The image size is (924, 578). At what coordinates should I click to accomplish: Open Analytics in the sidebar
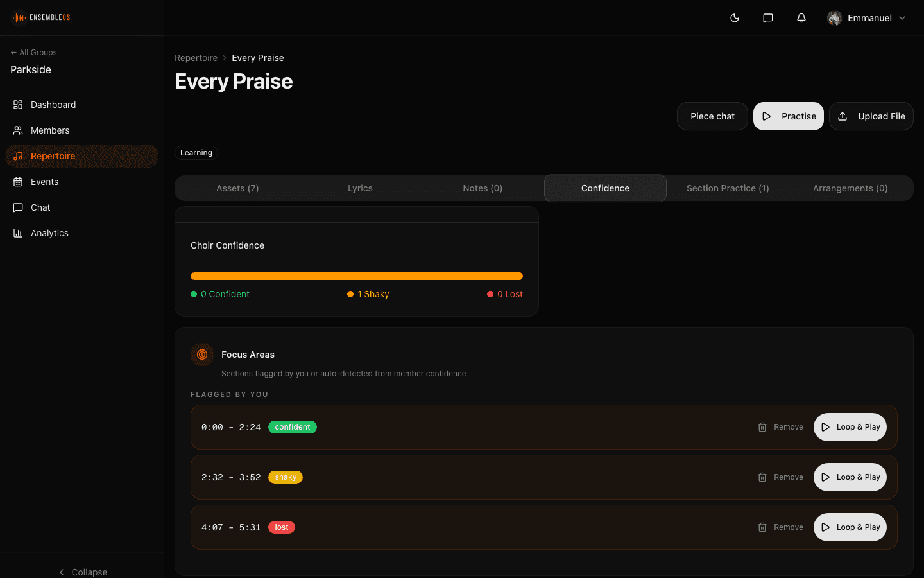(49, 233)
